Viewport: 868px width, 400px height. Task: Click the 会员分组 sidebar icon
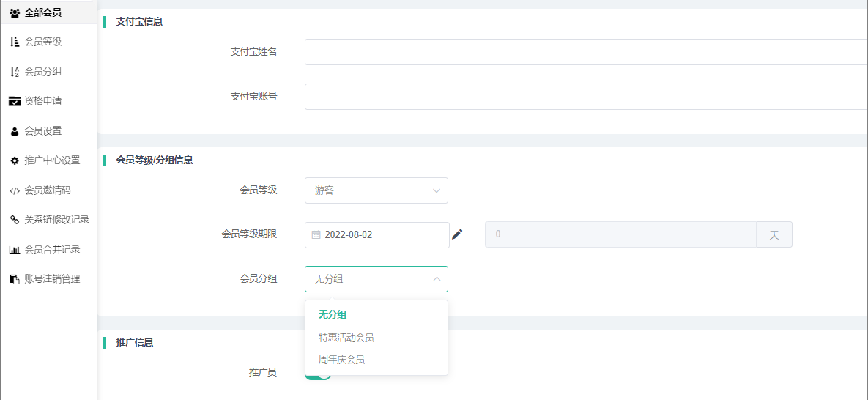(x=15, y=72)
